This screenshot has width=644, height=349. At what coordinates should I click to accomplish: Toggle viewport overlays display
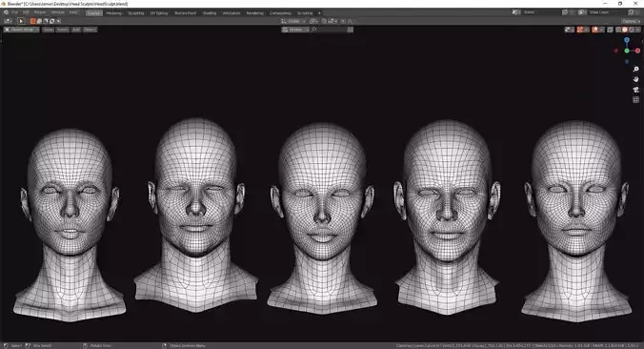coord(595,30)
